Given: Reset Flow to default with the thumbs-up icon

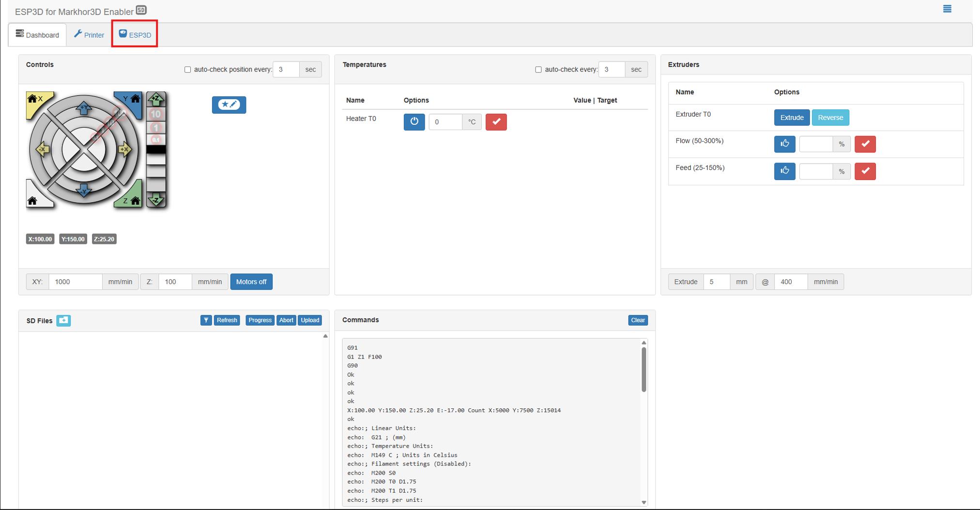Looking at the screenshot, I should [x=784, y=144].
